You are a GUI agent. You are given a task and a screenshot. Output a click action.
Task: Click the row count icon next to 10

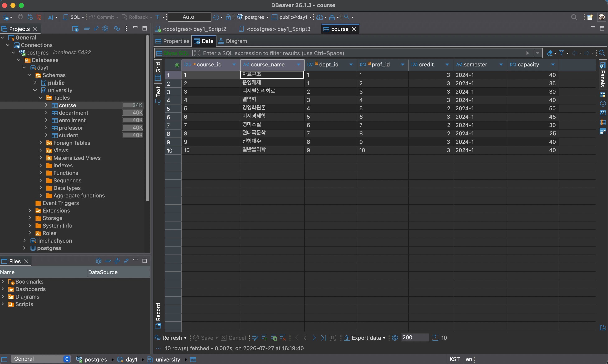435,338
